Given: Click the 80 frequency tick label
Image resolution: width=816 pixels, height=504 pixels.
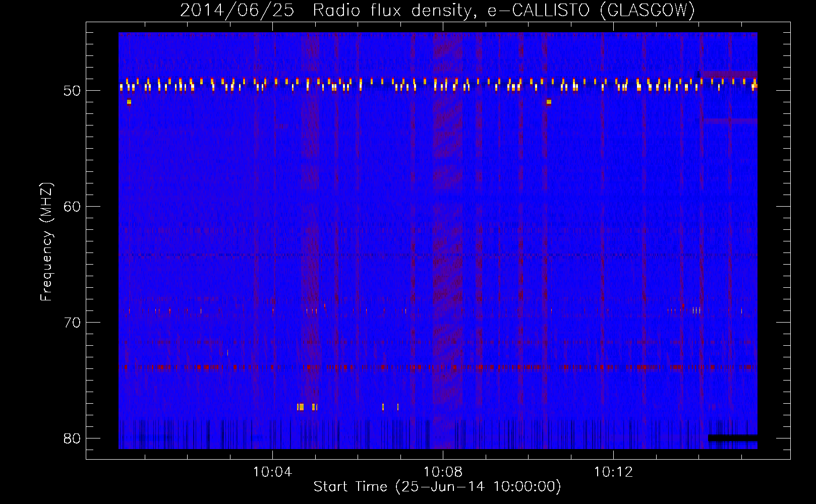Looking at the screenshot, I should pyautogui.click(x=73, y=438).
